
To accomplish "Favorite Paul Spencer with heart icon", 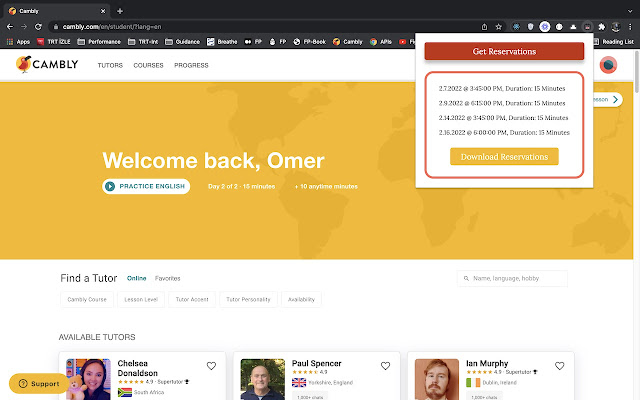I will (385, 366).
